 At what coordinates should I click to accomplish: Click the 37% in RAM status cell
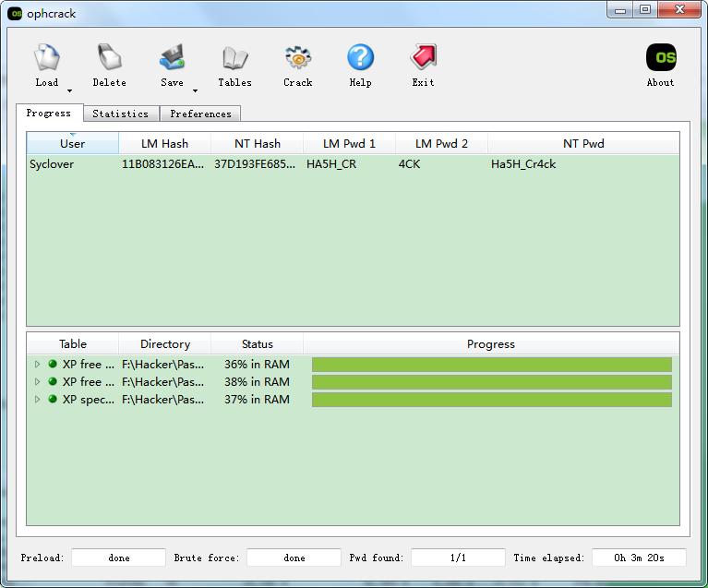pyautogui.click(x=257, y=399)
